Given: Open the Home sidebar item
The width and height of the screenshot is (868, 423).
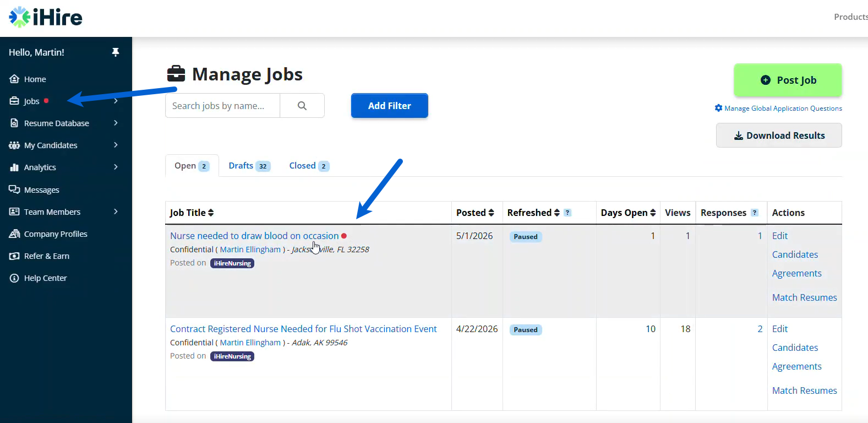Looking at the screenshot, I should (x=35, y=79).
